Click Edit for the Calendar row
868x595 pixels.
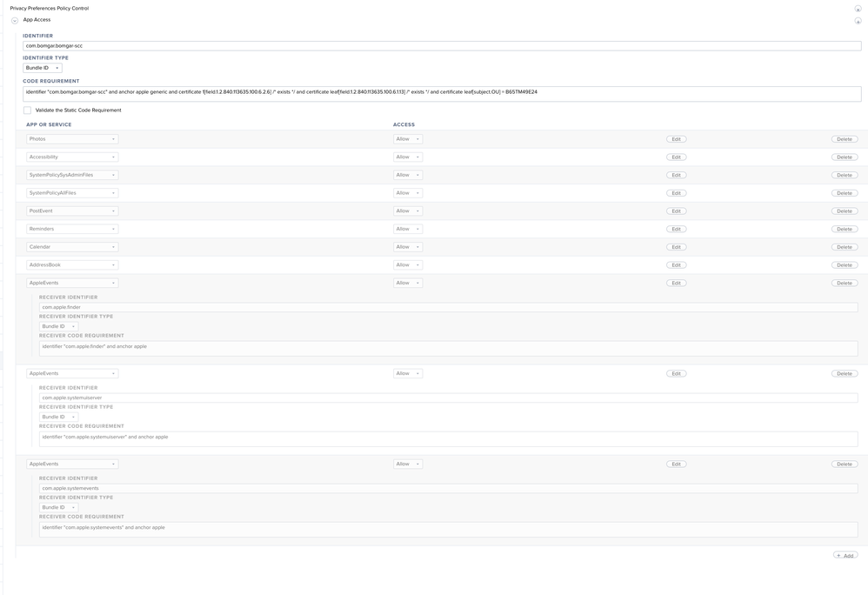pyautogui.click(x=676, y=247)
